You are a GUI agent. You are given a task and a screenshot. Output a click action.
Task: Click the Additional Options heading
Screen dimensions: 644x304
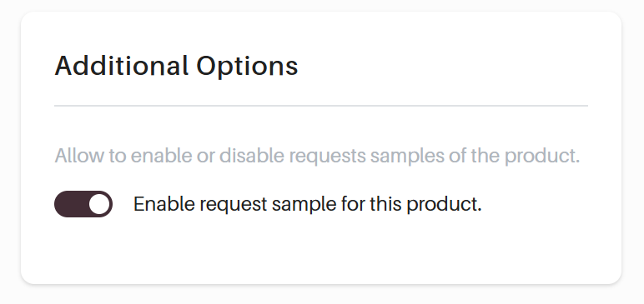(x=176, y=66)
